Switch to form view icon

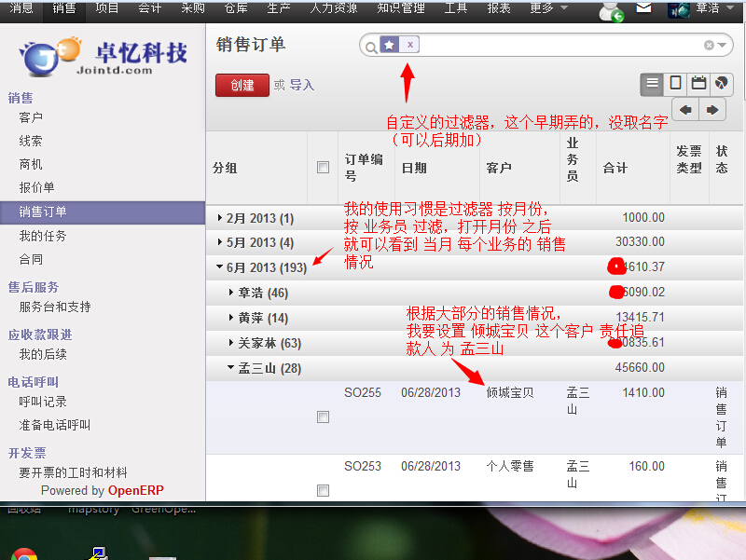pyautogui.click(x=675, y=84)
